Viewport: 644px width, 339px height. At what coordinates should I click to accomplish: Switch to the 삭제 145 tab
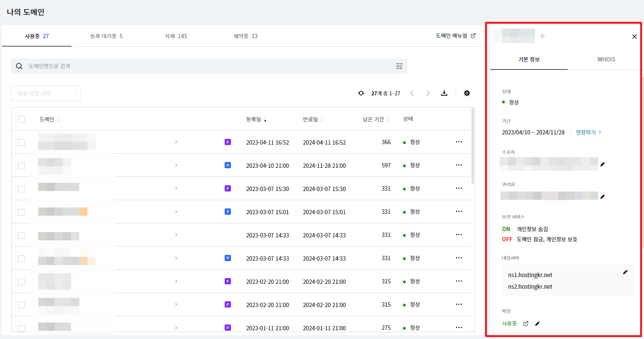point(176,36)
